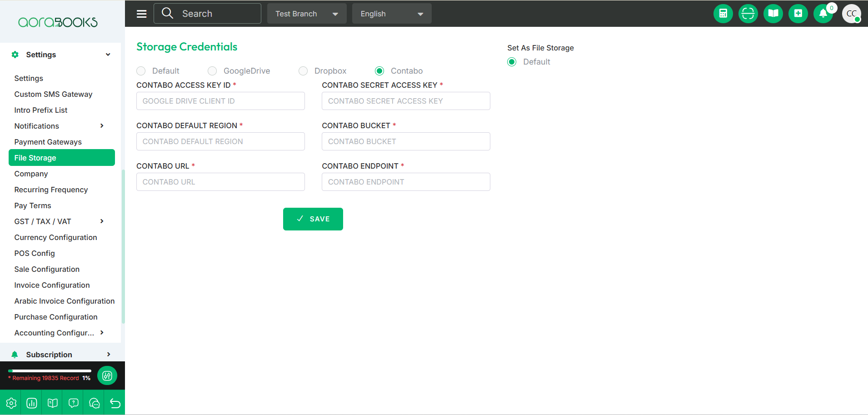Open the CC user avatar menu

852,14
